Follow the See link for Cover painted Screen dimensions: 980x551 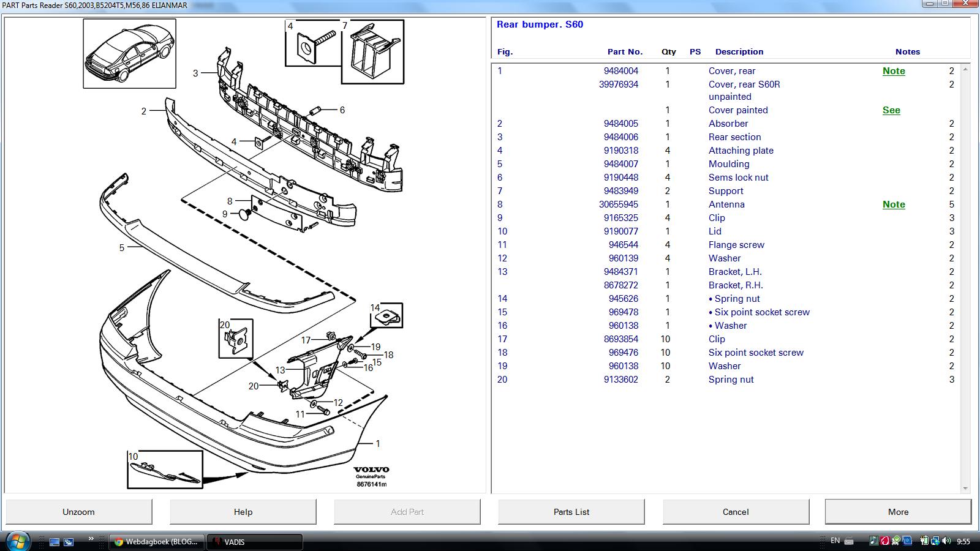coord(891,110)
